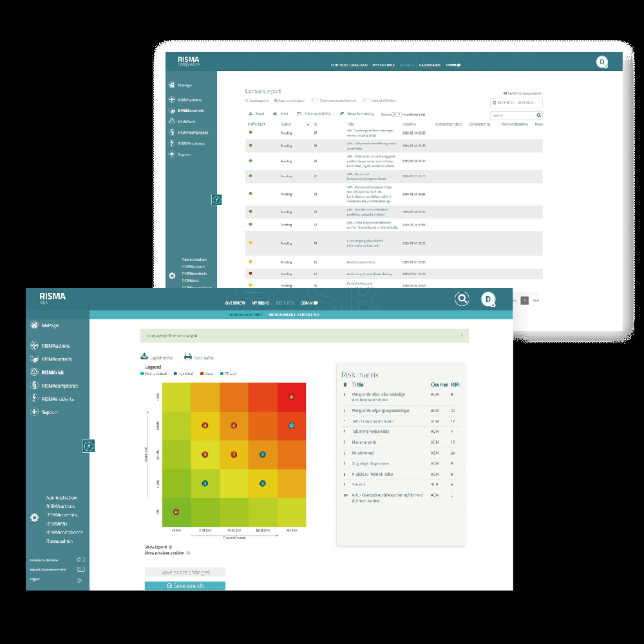Click the compass icon on the risk sidebar edge
The image size is (644, 644).
[88, 446]
